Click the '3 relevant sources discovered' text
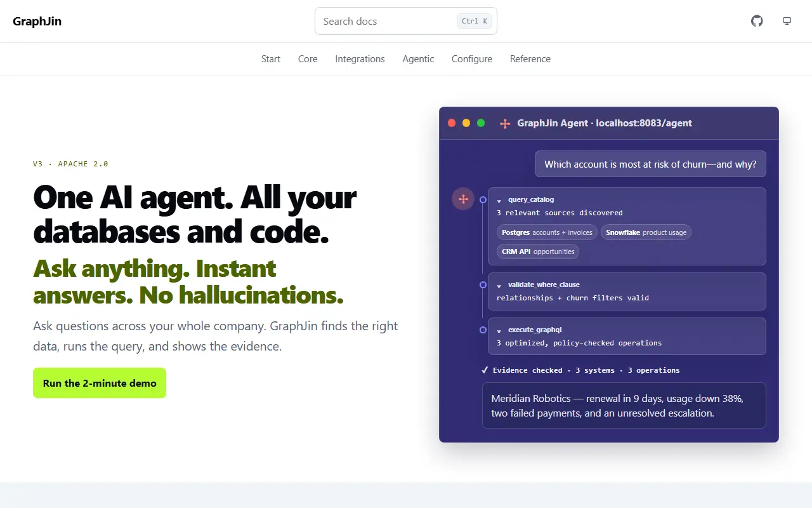Image resolution: width=812 pixels, height=508 pixels. pyautogui.click(x=560, y=213)
